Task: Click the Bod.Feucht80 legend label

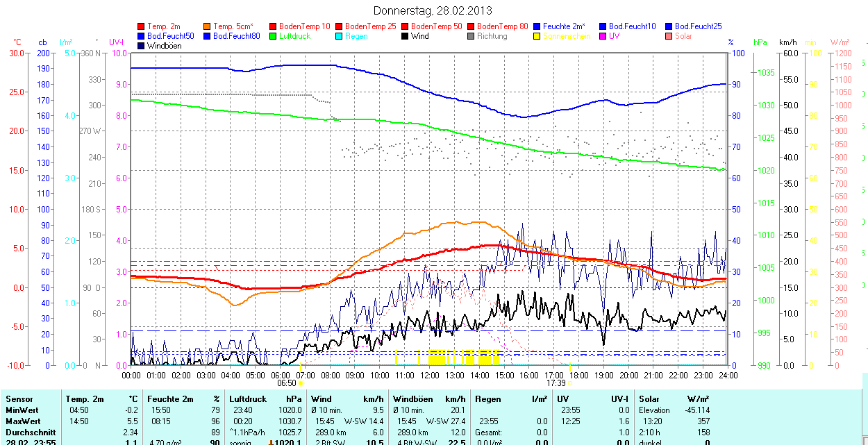Action: (236, 36)
